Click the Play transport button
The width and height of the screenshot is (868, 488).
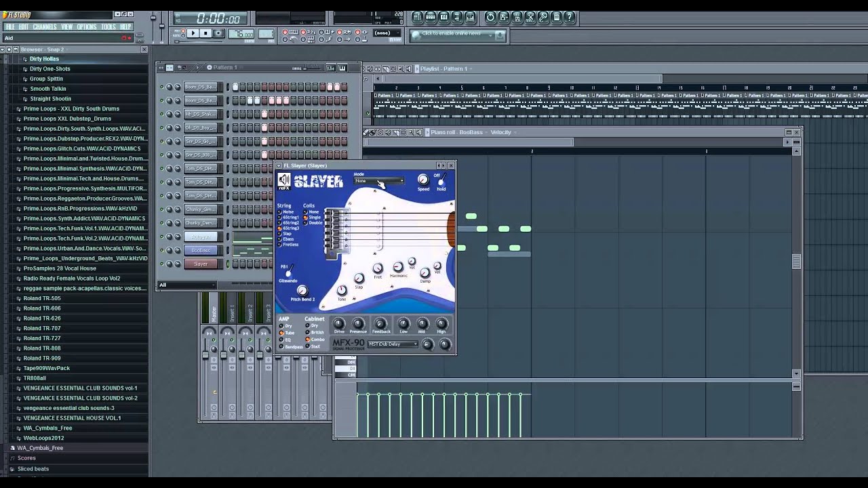193,33
